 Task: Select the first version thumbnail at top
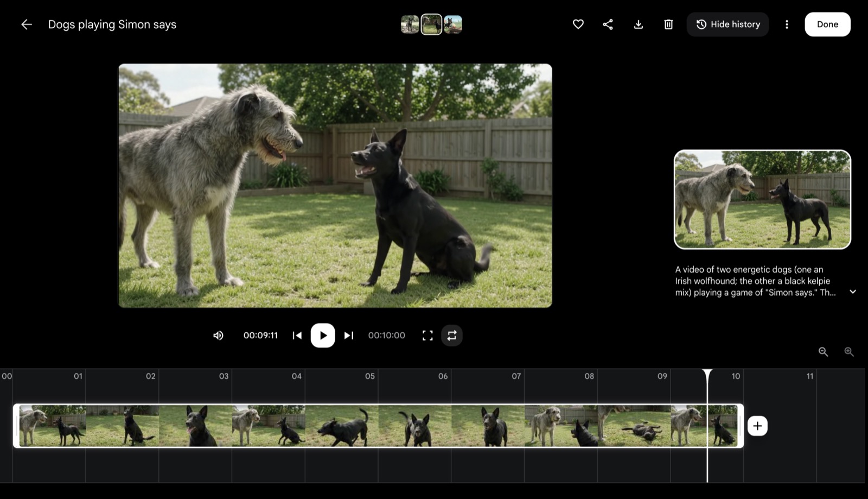click(x=410, y=24)
